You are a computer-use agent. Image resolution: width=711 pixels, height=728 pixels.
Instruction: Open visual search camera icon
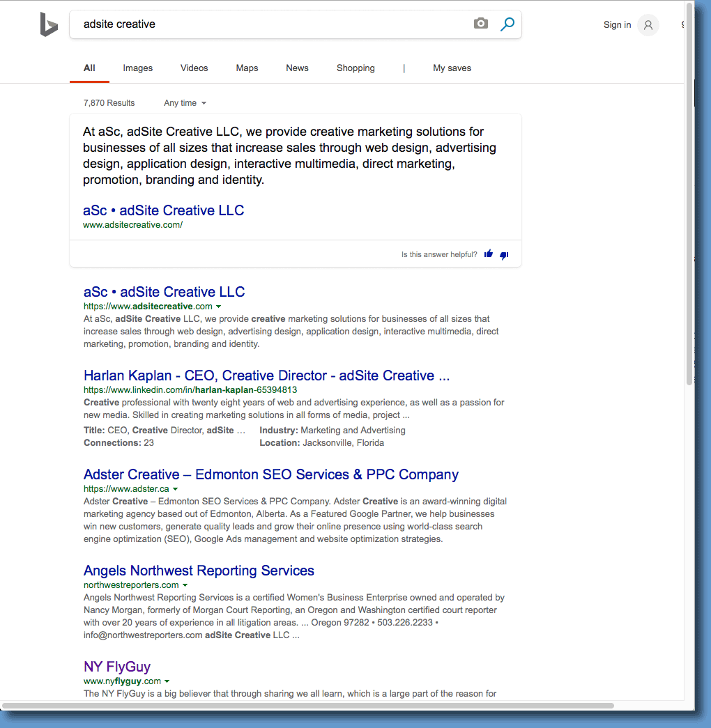[480, 23]
